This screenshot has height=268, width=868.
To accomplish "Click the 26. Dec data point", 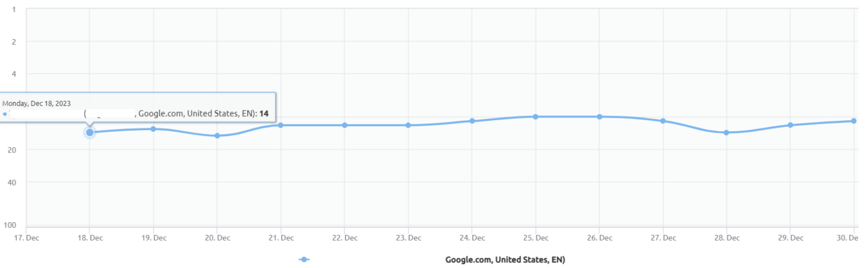I will click(x=599, y=117).
